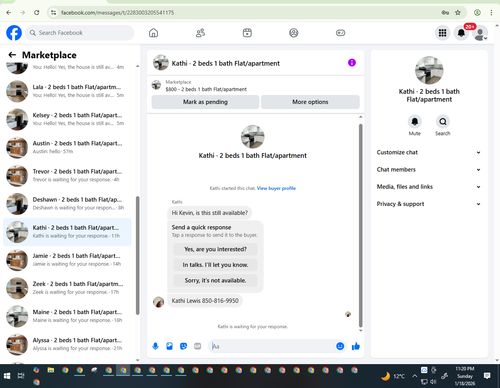Open Jamie conversation in chat list
The width and height of the screenshot is (500, 388).
(x=68, y=260)
